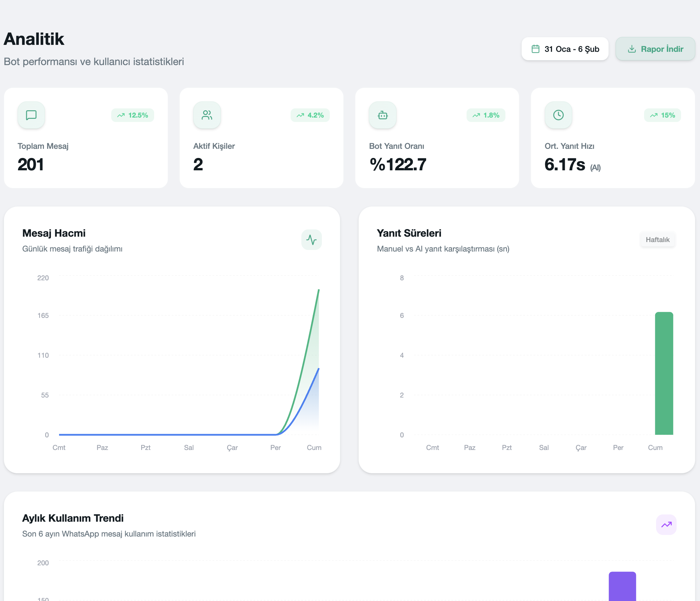Click the 4.2% trend badge

pos(310,115)
